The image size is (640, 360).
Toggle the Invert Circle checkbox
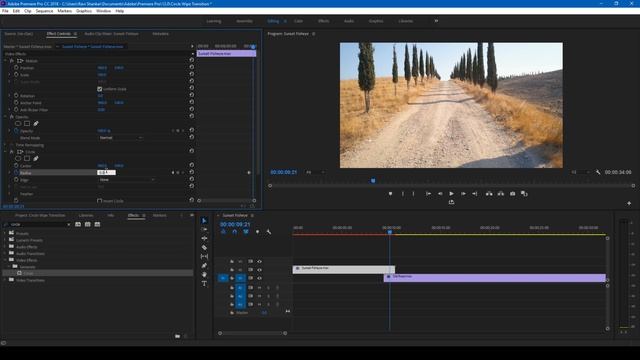tap(100, 201)
